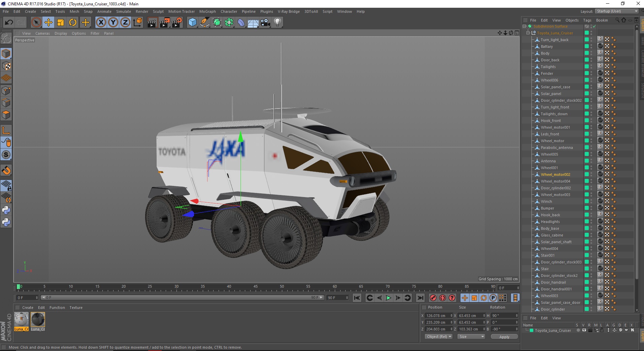644x351 pixels.
Task: Add a Light object
Action: (x=278, y=23)
